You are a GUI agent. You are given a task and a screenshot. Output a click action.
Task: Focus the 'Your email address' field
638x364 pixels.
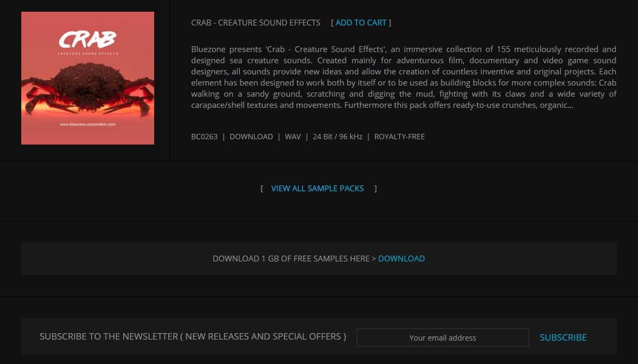pyautogui.click(x=442, y=337)
